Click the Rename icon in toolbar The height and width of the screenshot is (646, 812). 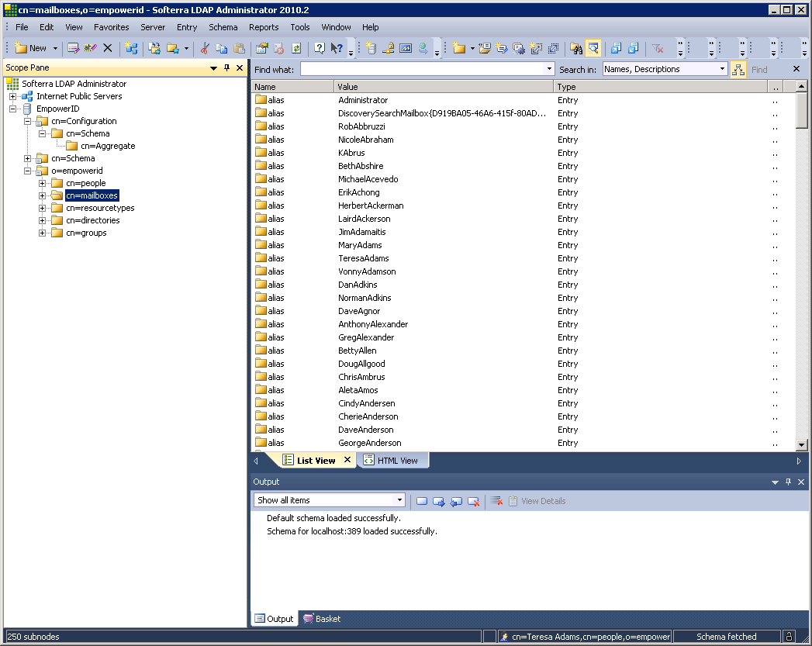click(x=91, y=48)
